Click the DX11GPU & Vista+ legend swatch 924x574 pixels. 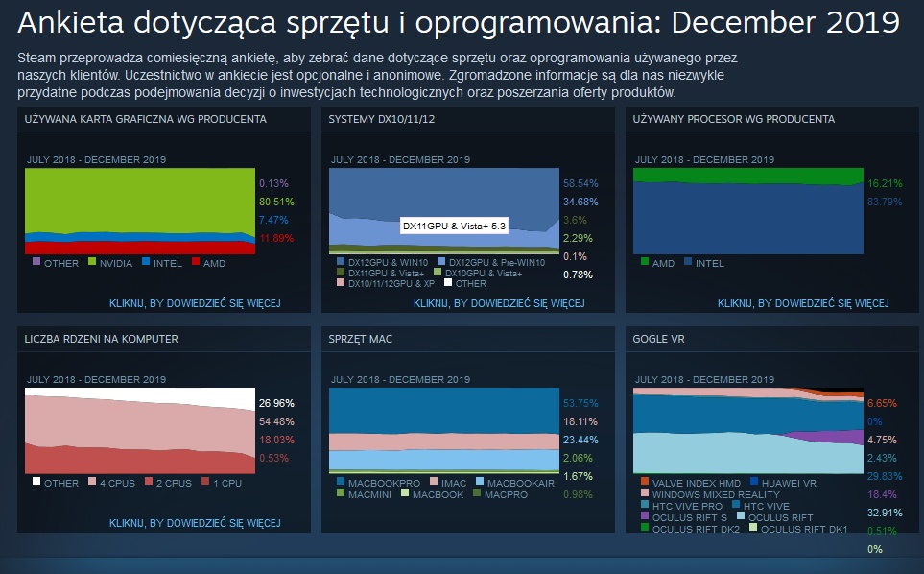(341, 272)
